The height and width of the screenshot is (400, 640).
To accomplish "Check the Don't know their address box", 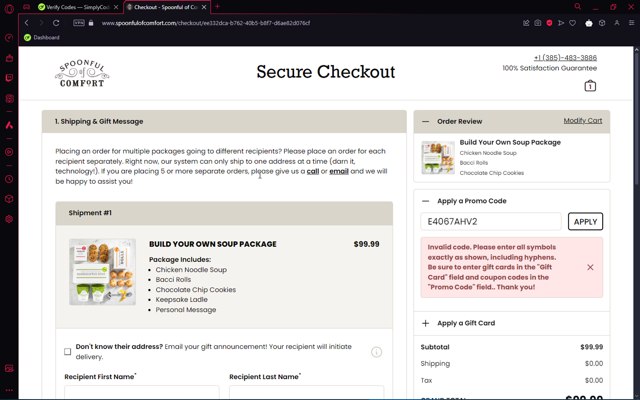I will [68, 352].
